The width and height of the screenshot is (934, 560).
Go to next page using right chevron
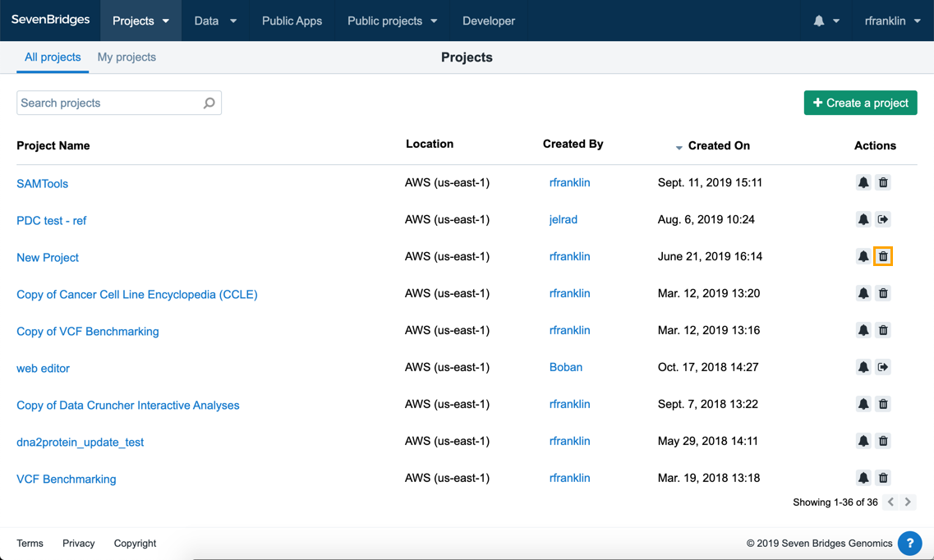coord(908,503)
